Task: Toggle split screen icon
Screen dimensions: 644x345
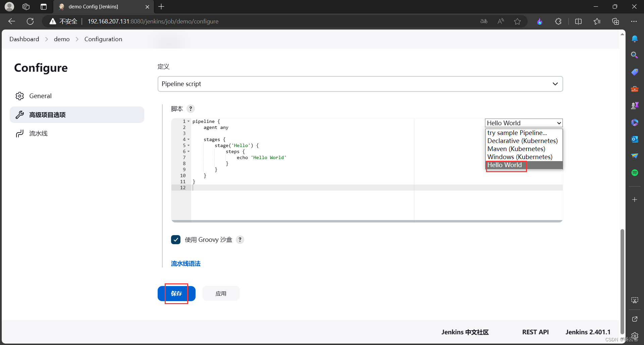Action: point(578,21)
